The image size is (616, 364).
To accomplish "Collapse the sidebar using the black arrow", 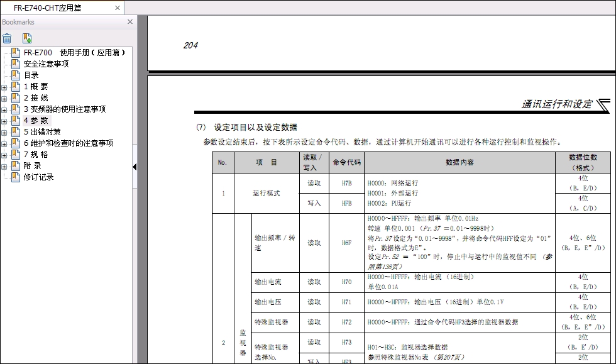I will coord(134,167).
